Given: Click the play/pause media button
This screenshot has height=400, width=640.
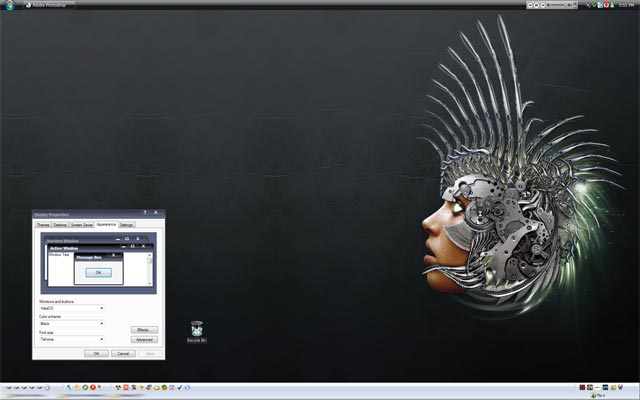Looking at the screenshot, I should pyautogui.click(x=536, y=5).
